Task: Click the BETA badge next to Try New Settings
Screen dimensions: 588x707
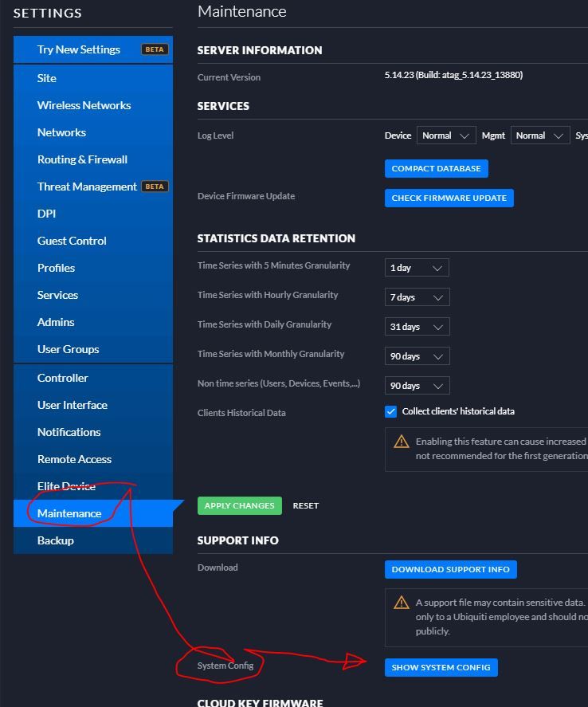Action: coord(155,49)
